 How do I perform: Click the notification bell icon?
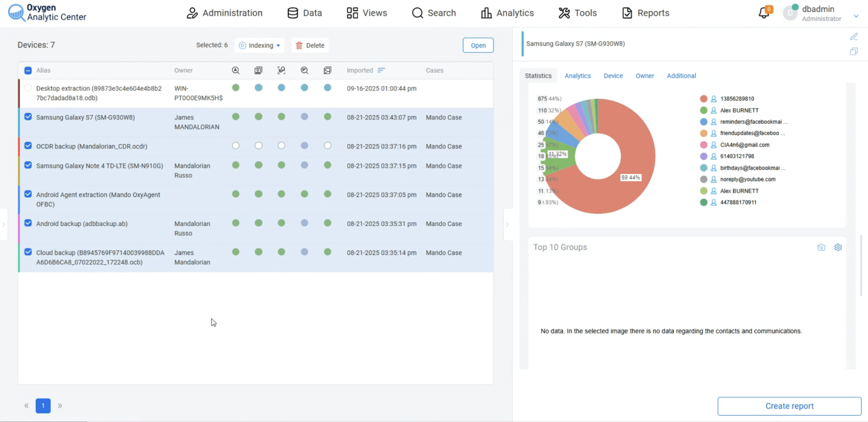point(764,13)
